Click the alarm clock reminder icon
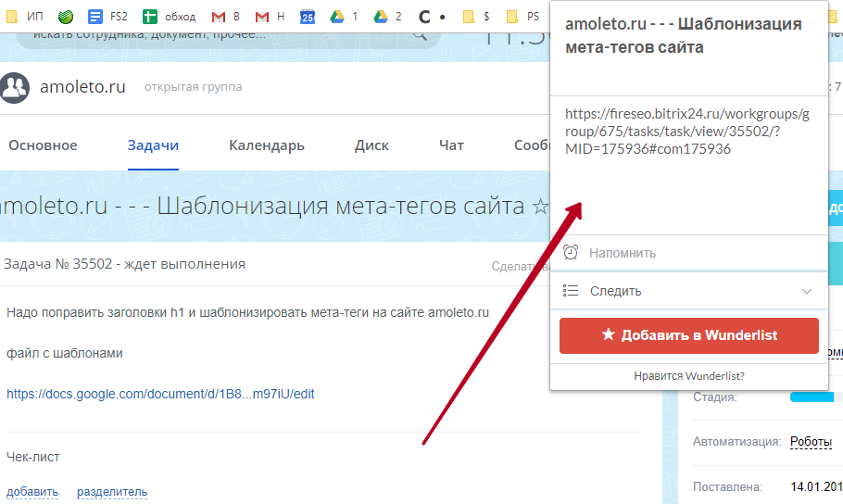 click(571, 253)
